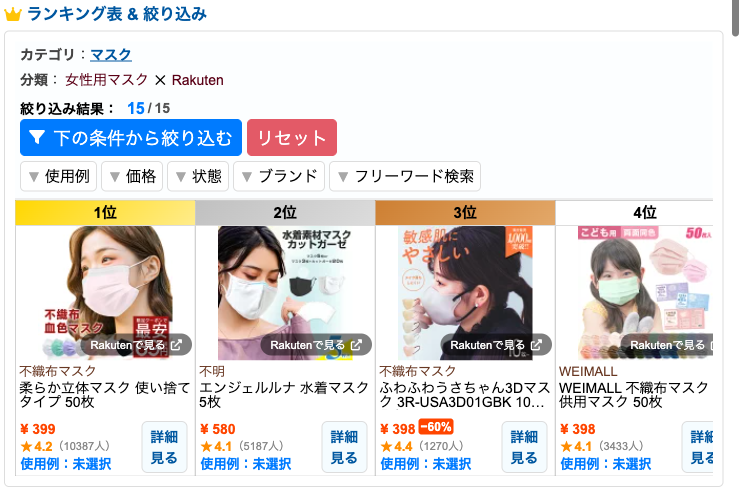740x500 pixels.
Task: Open the フリーワード検索 expander
Action: tap(405, 176)
